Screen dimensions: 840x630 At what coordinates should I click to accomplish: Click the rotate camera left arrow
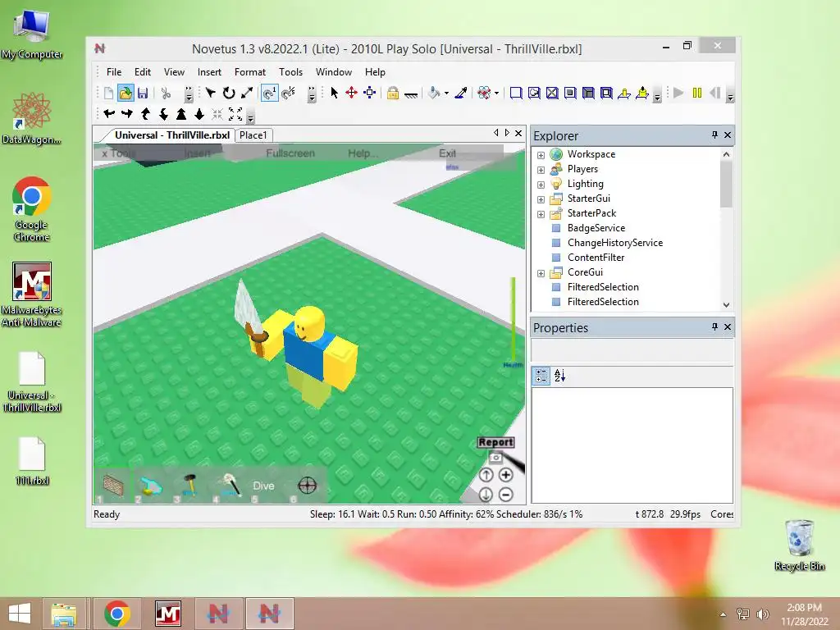tap(109, 113)
